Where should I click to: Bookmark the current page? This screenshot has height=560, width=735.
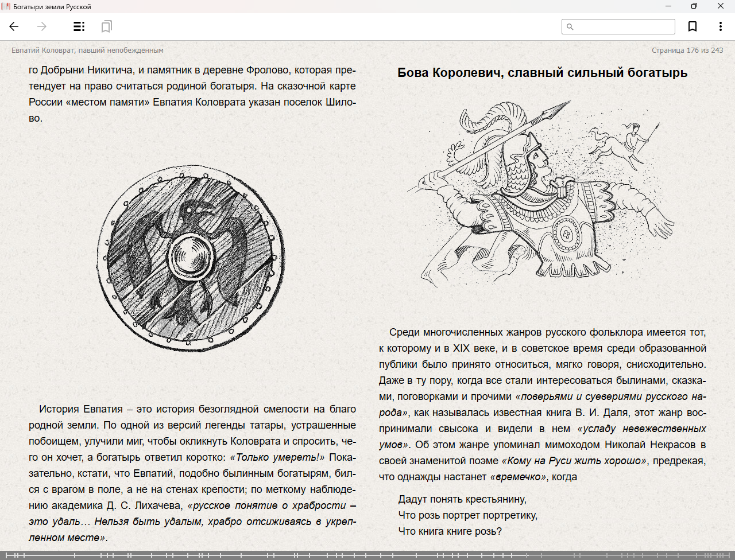[x=693, y=26]
